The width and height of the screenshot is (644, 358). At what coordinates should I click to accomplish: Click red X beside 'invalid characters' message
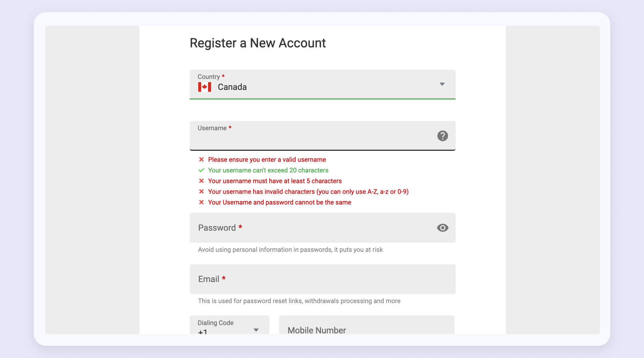tap(201, 192)
